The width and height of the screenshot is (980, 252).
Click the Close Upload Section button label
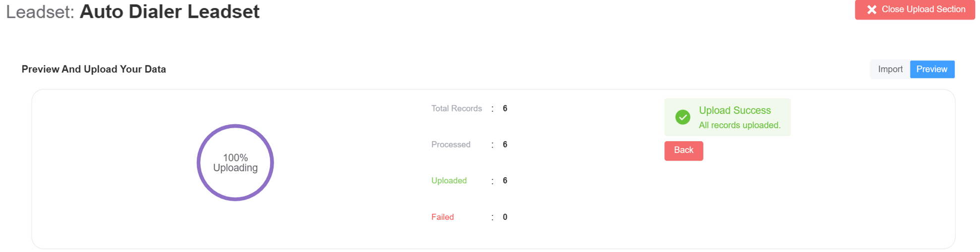(923, 9)
